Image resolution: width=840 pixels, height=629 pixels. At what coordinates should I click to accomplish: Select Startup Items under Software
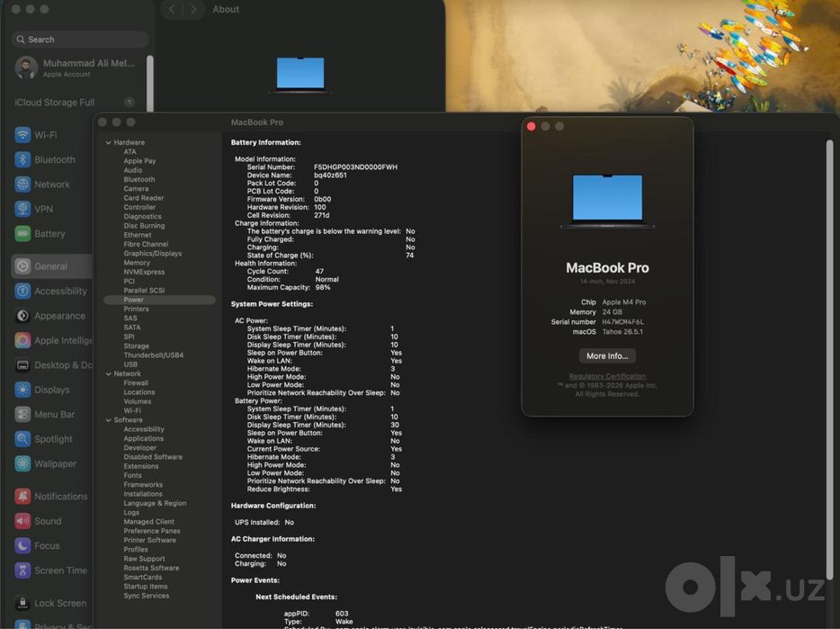(x=146, y=586)
